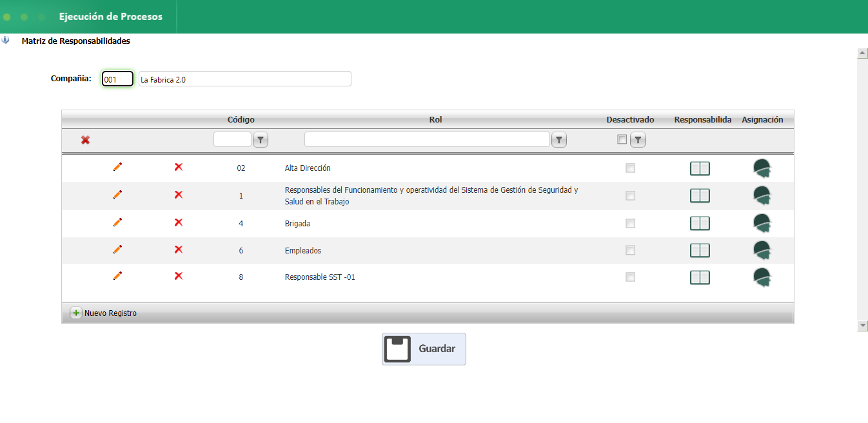Edit the row with code 1
This screenshot has height=423, width=868.
(117, 194)
